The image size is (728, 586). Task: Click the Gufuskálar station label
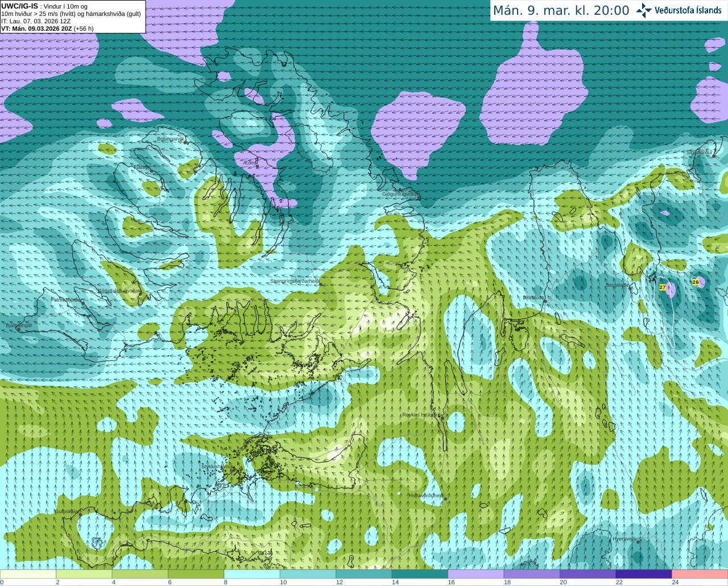[67, 511]
